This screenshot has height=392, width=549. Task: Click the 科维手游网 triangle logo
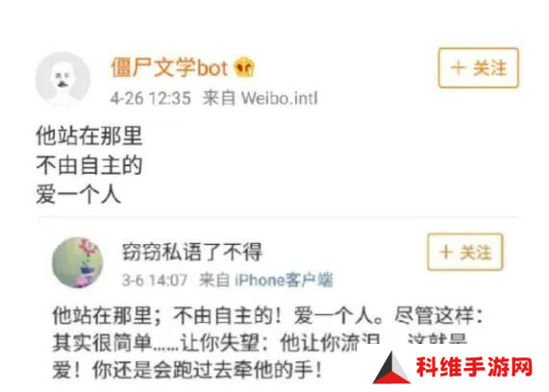pos(391,368)
